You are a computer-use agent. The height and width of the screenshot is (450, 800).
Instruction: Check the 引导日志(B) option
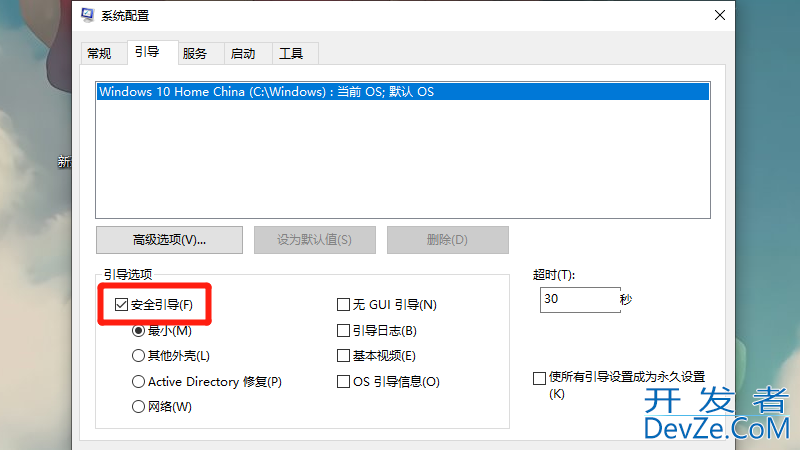pyautogui.click(x=343, y=331)
